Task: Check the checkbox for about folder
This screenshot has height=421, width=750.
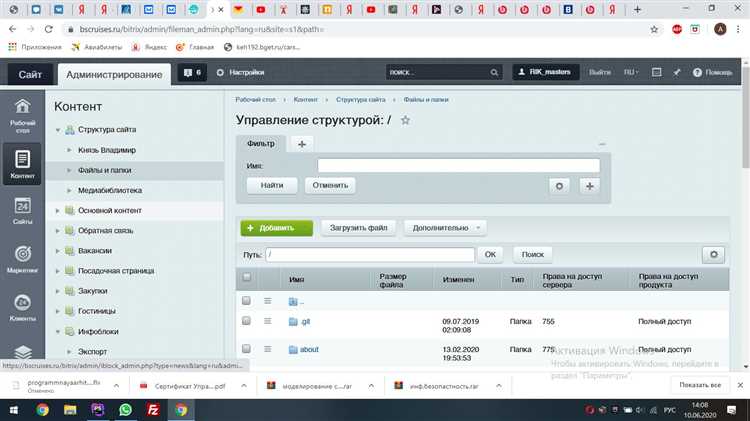Action: pyautogui.click(x=246, y=349)
